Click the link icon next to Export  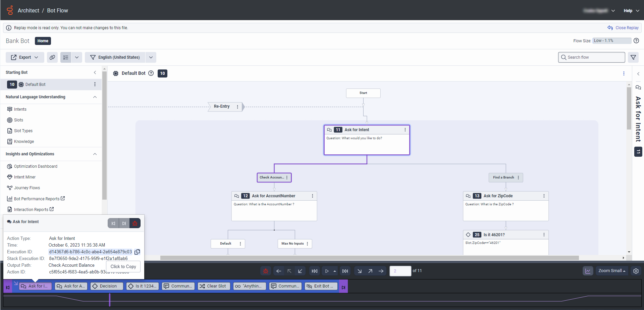52,57
